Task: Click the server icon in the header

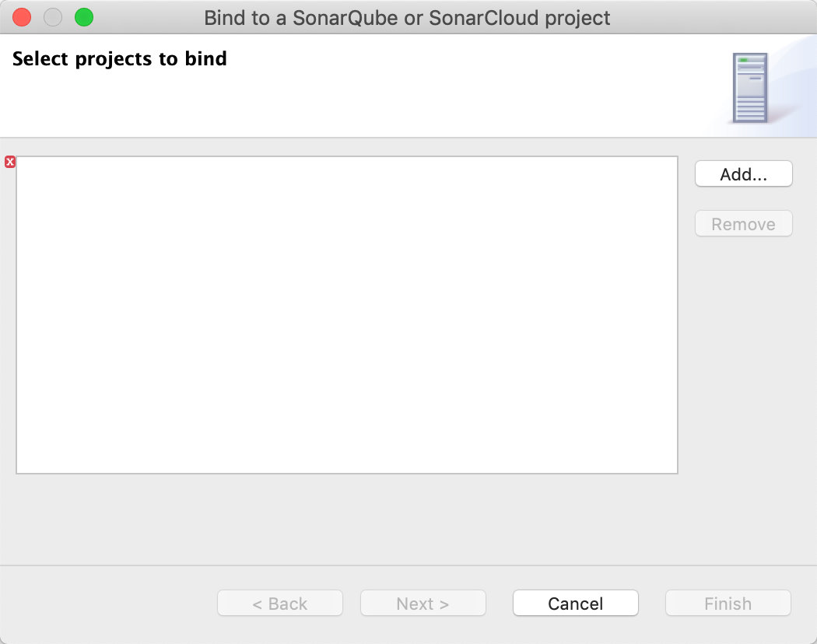Action: (750, 87)
